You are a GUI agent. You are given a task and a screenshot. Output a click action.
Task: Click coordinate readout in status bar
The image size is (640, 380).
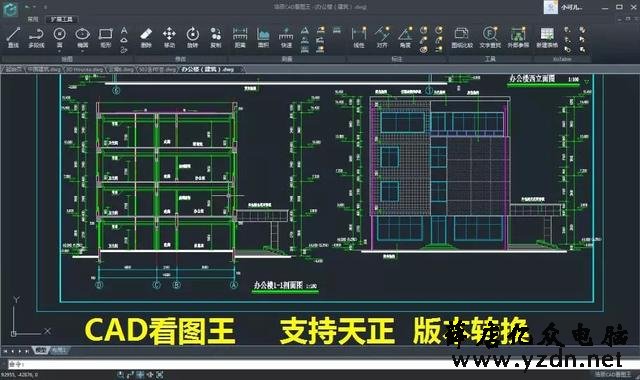[19, 374]
